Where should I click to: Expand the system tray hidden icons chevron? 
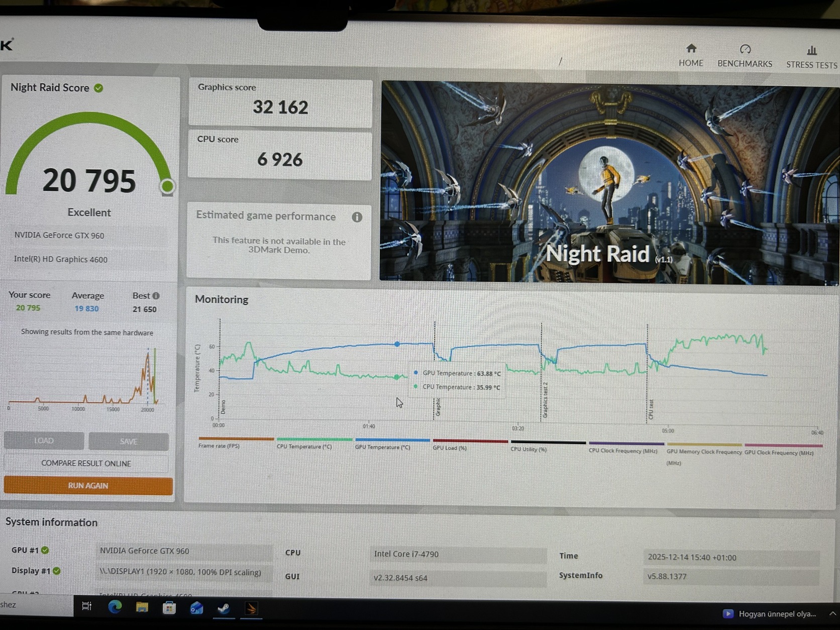[832, 613]
